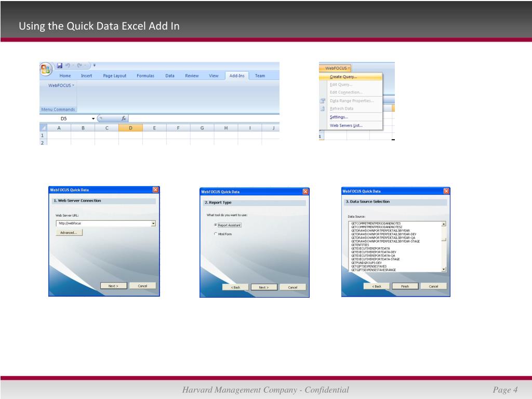The image size is (532, 399).
Task: Click Back in Data Source Selection dialog
Action: pos(377,286)
